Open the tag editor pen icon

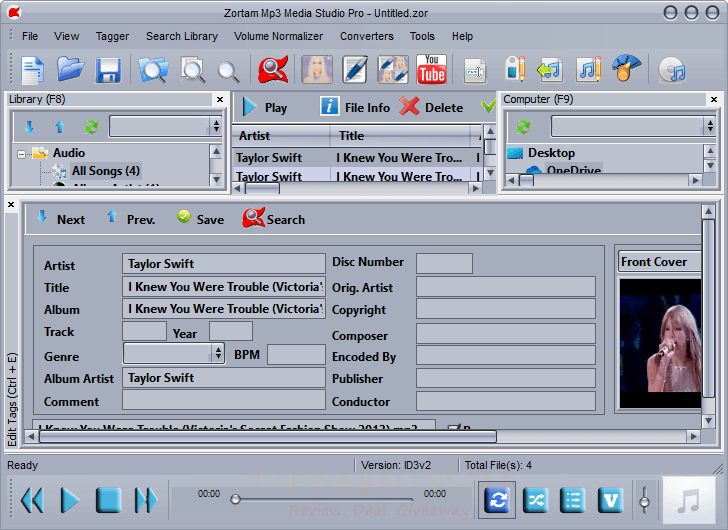pyautogui.click(x=355, y=70)
